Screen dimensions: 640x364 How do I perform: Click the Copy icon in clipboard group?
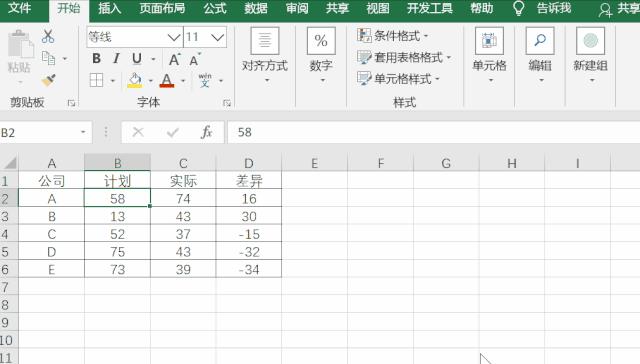coord(49,58)
